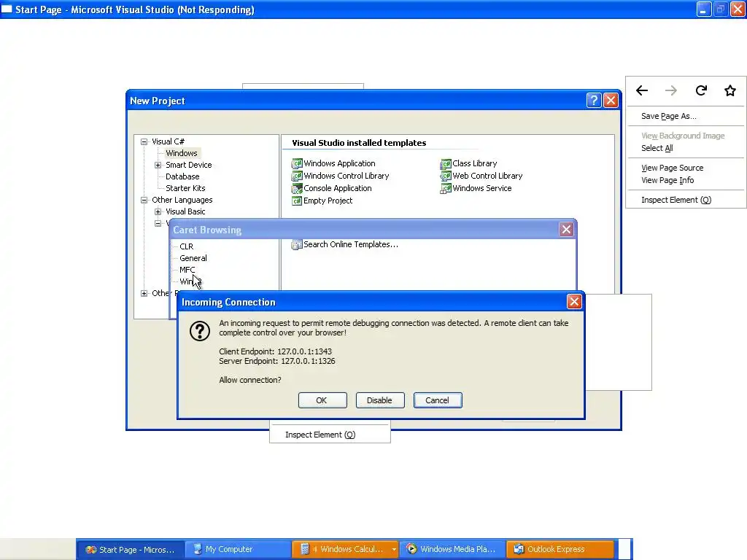Click the Server Endpoint 127.0.0.1:1326 text
Viewport: 747px width, 560px height.
276,361
